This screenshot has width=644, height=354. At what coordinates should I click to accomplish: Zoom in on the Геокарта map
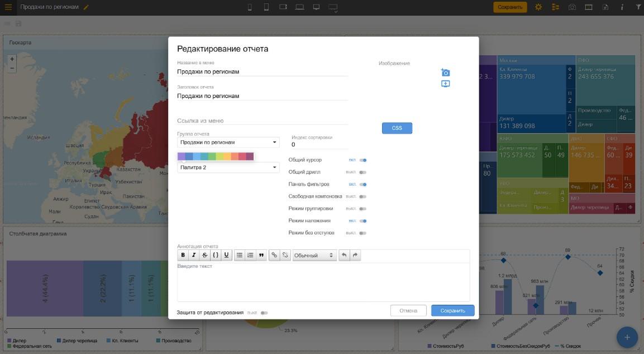[x=12, y=59]
